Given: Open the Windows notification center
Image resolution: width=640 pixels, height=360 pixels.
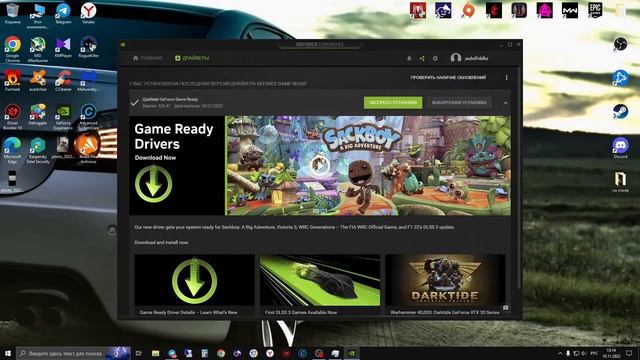Looking at the screenshot, I should coord(629,353).
